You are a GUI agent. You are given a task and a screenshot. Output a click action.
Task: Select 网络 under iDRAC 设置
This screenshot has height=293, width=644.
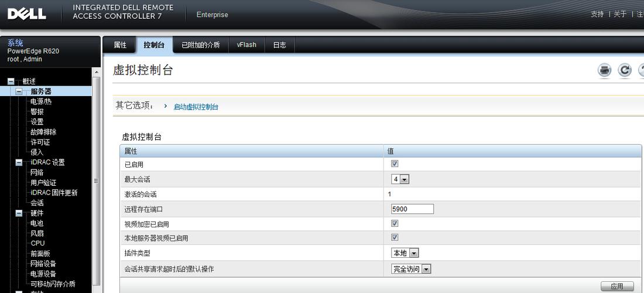click(x=37, y=173)
